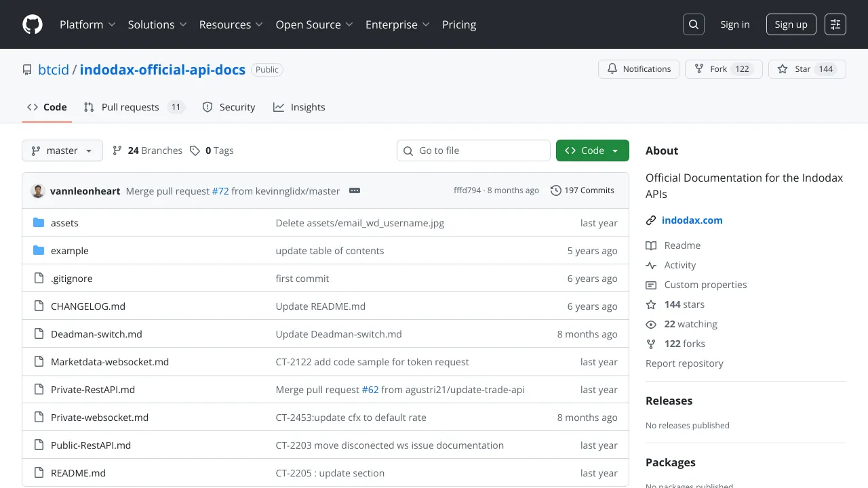Expand the Platform menu
The height and width of the screenshot is (488, 868).
[87, 24]
